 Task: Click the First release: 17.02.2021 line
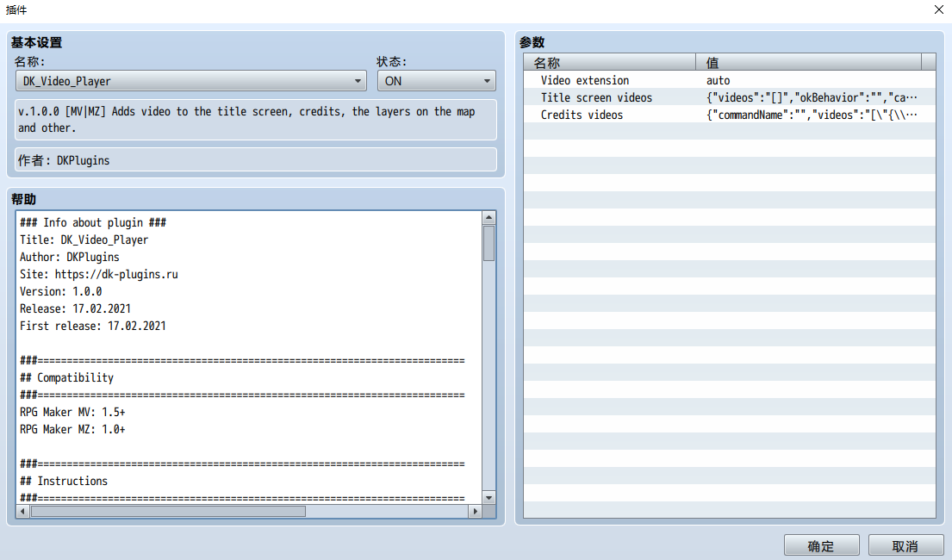coord(93,327)
